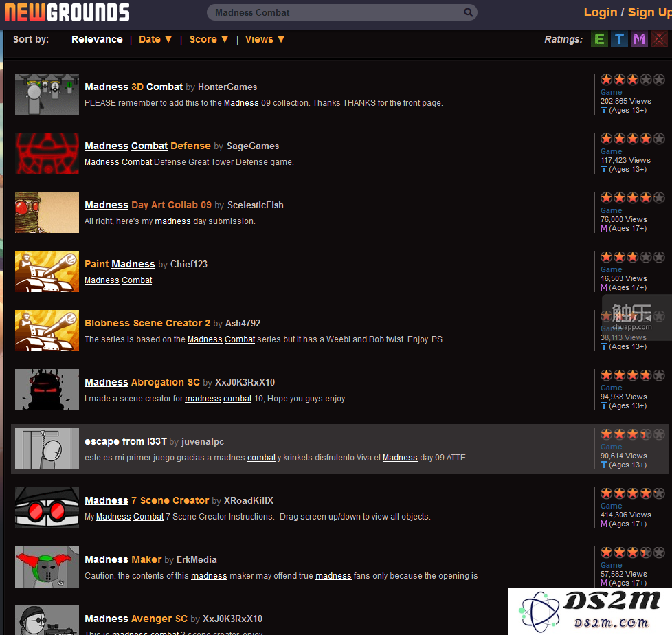Screen dimensions: 672x635
Task: Open the Score sort arrow
Action: [225, 39]
